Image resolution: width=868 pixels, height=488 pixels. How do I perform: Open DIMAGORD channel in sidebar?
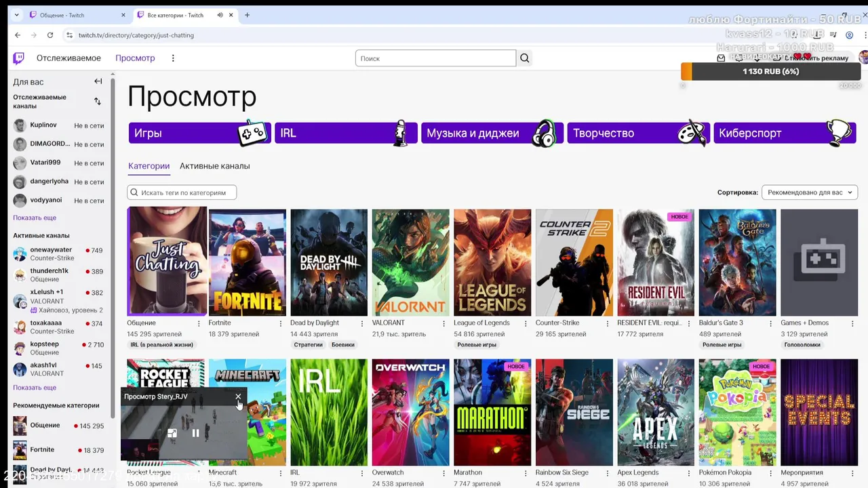[x=58, y=144]
